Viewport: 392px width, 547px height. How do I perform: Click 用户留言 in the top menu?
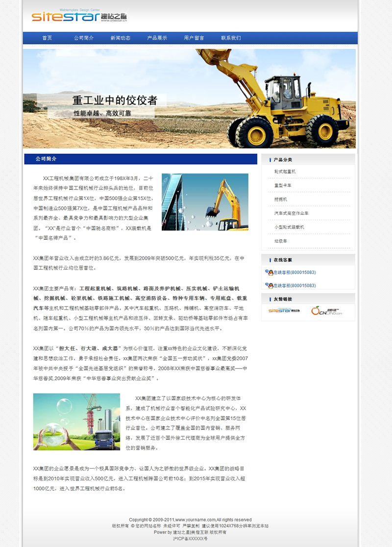(x=194, y=38)
